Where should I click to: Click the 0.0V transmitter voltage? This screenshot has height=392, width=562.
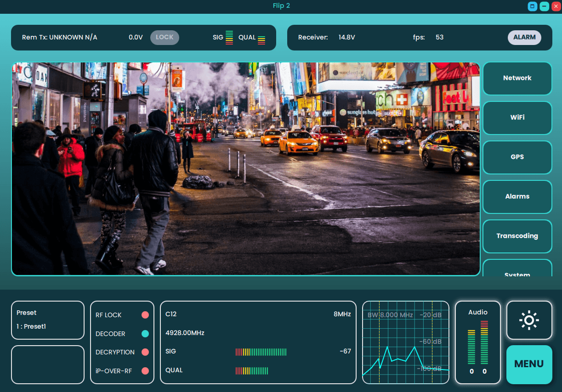coord(136,37)
